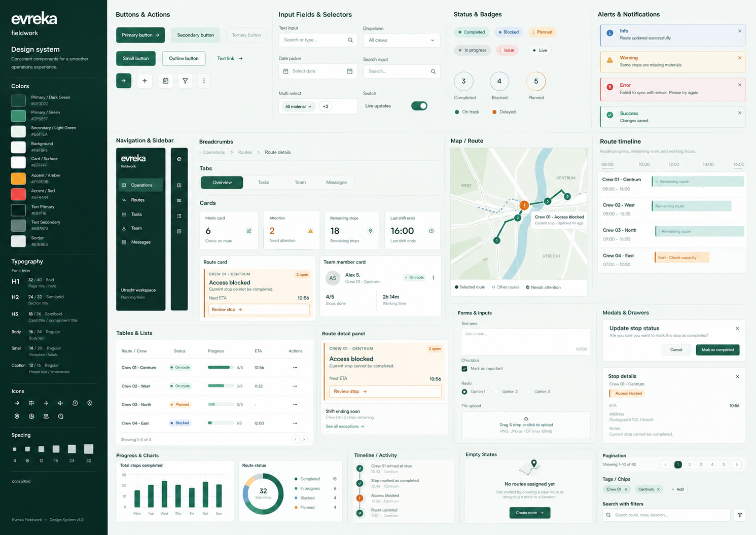Click filter icon beside Search with filters
The width and height of the screenshot is (756, 535).
740,515
